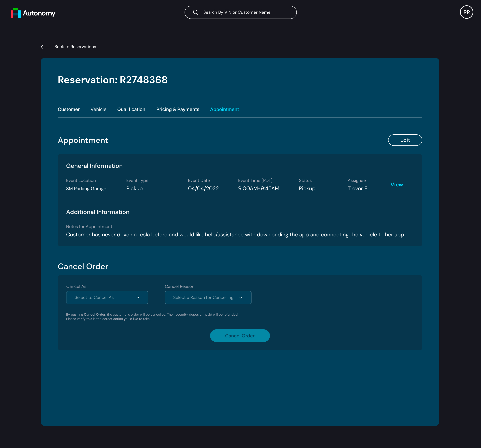The image size is (481, 448).
Task: Open Select to Cancel As dropdown
Action: (102, 297)
